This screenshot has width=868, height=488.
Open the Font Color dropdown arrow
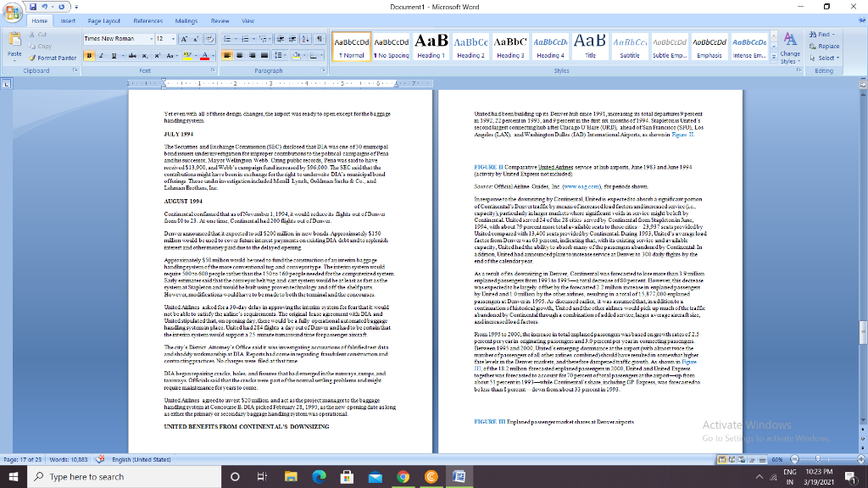click(213, 56)
